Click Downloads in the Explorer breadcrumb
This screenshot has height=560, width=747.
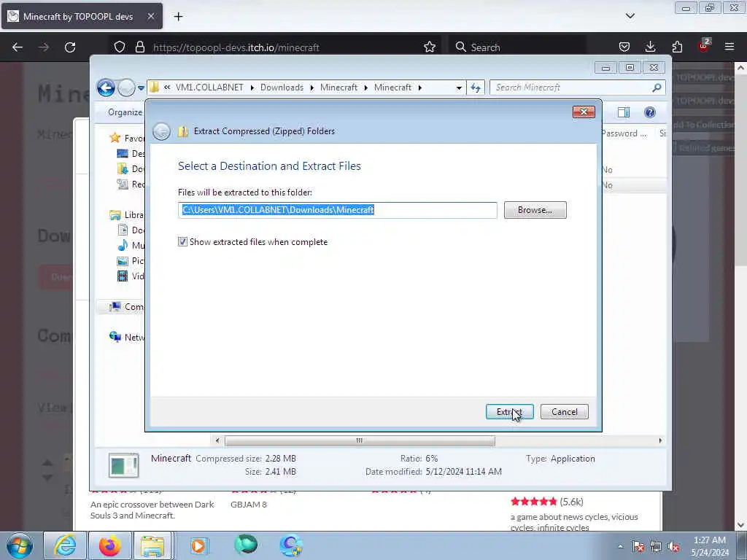282,87
